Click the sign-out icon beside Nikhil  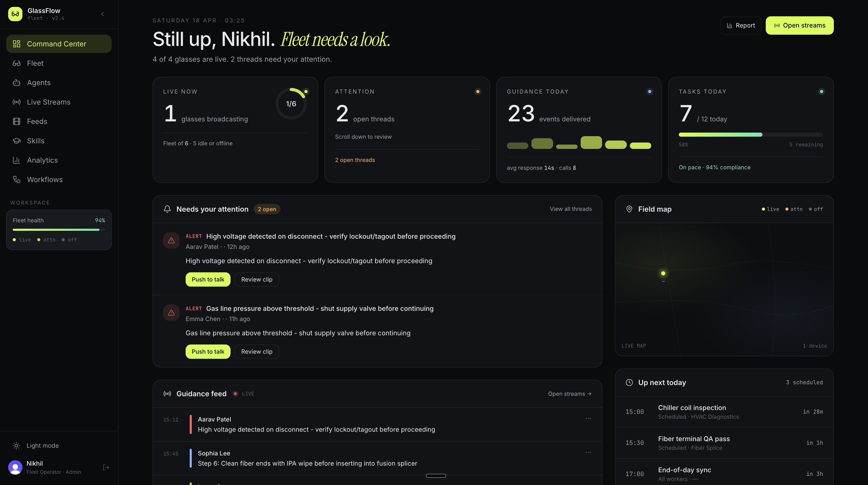click(x=106, y=467)
